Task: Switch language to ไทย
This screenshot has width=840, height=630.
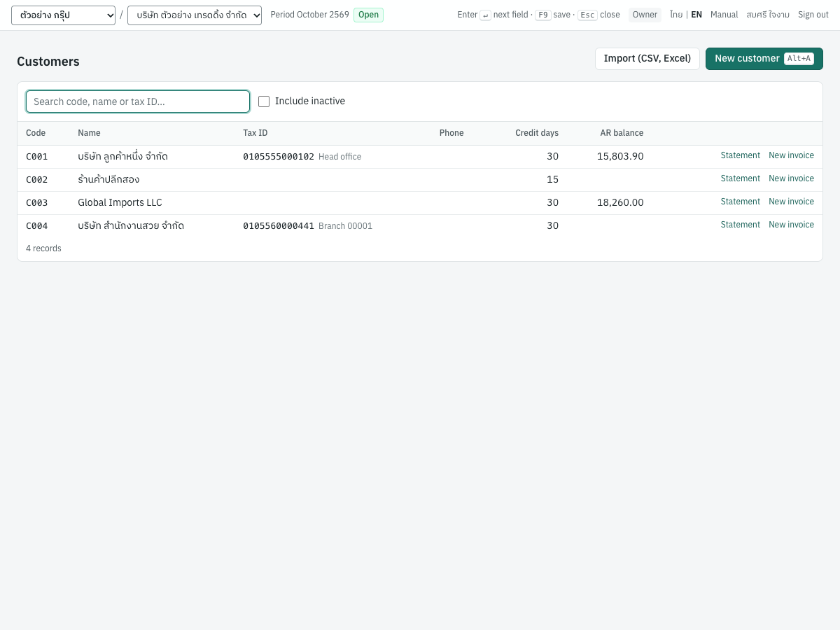Action: [676, 15]
